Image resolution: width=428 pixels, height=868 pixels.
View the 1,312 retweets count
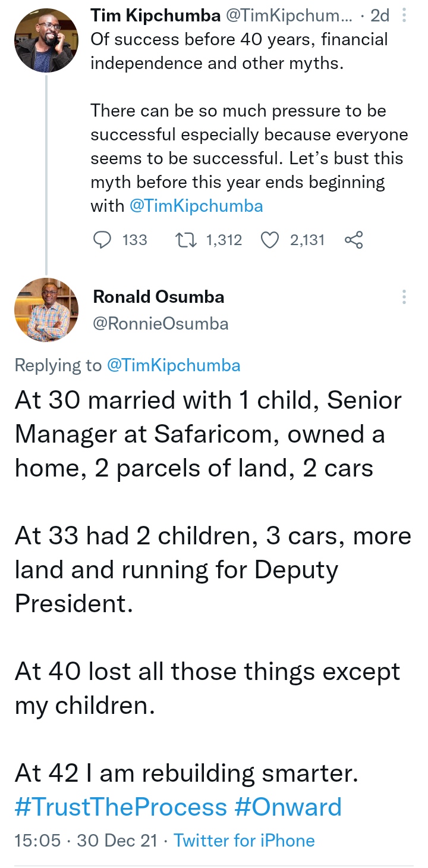224,240
